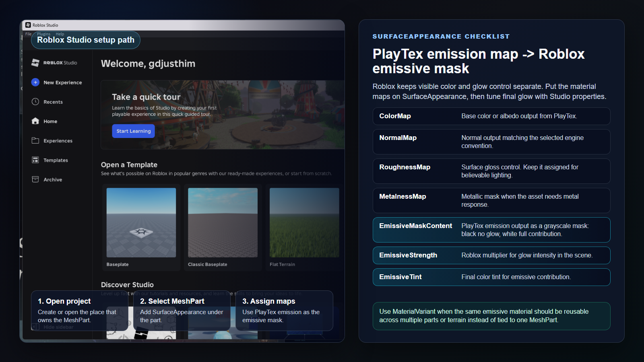Viewport: 644px width, 362px height.
Task: Click the 'NormalMap' label
Action: point(398,138)
